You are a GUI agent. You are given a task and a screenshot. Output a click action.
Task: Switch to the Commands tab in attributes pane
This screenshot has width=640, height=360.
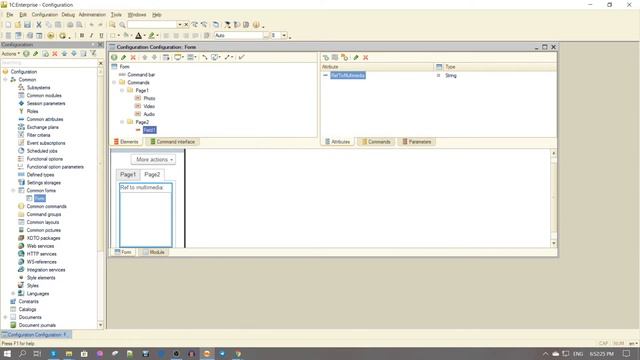tap(376, 142)
